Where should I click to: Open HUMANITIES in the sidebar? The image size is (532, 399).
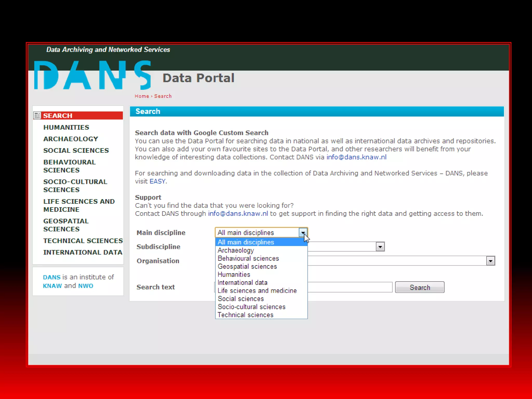[x=66, y=127]
